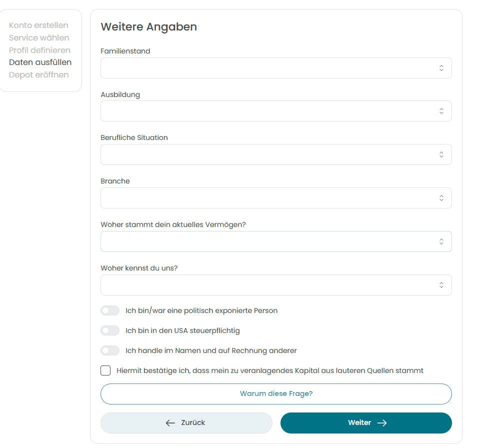Viewport: 478px width, 448px height.
Task: Click the chevron icon in Branche field
Action: 441,198
